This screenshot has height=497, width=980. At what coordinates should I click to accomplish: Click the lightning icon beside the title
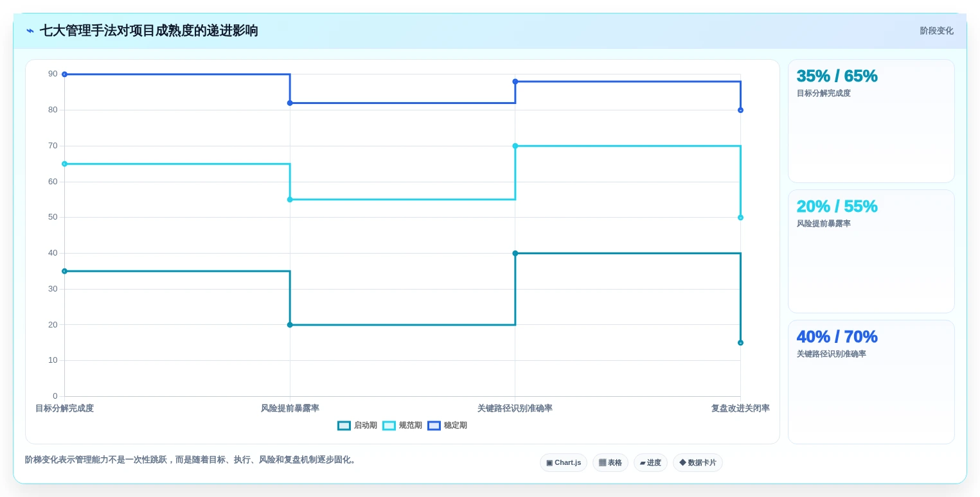pos(30,31)
